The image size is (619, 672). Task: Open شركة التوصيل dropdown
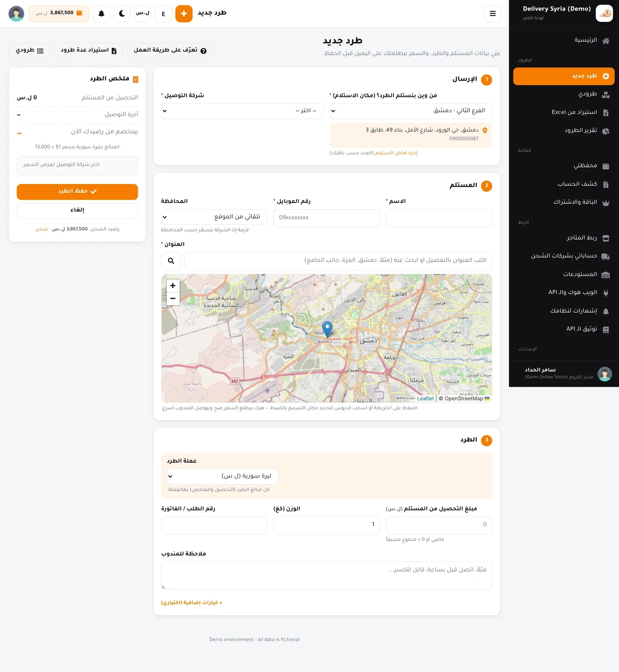[x=242, y=111]
